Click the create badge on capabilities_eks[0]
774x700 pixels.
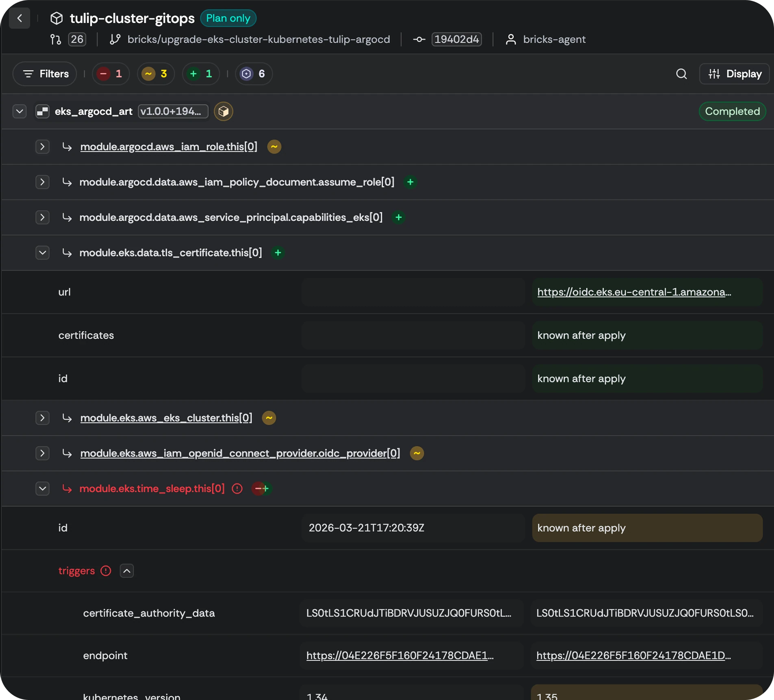399,217
